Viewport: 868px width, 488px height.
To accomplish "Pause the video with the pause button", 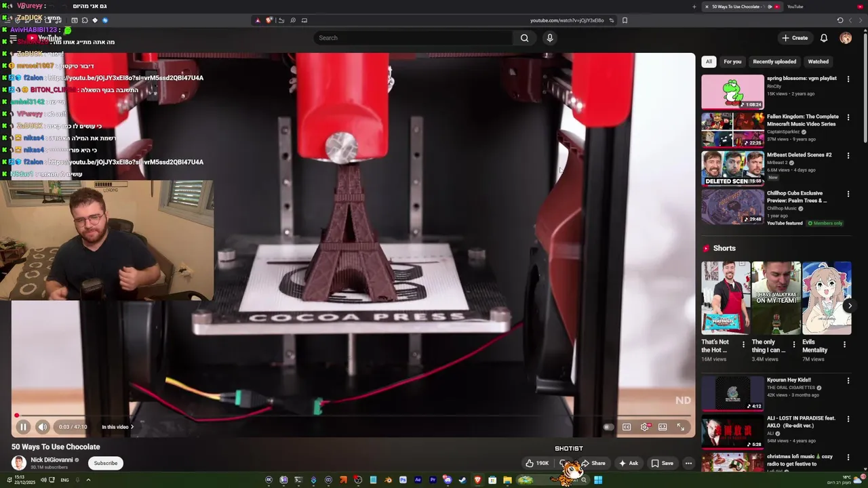I will click(23, 427).
